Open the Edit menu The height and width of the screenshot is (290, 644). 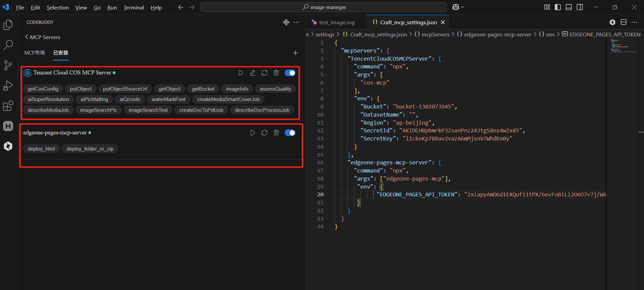tap(35, 7)
